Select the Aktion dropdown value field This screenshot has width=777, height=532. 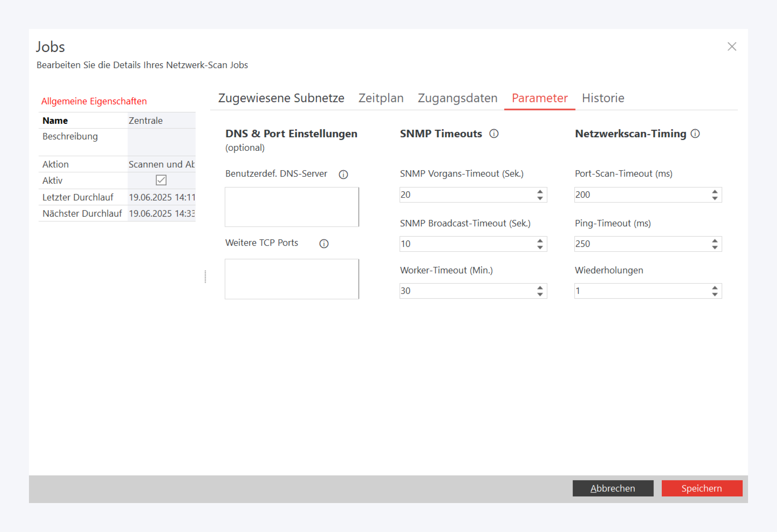(x=161, y=164)
